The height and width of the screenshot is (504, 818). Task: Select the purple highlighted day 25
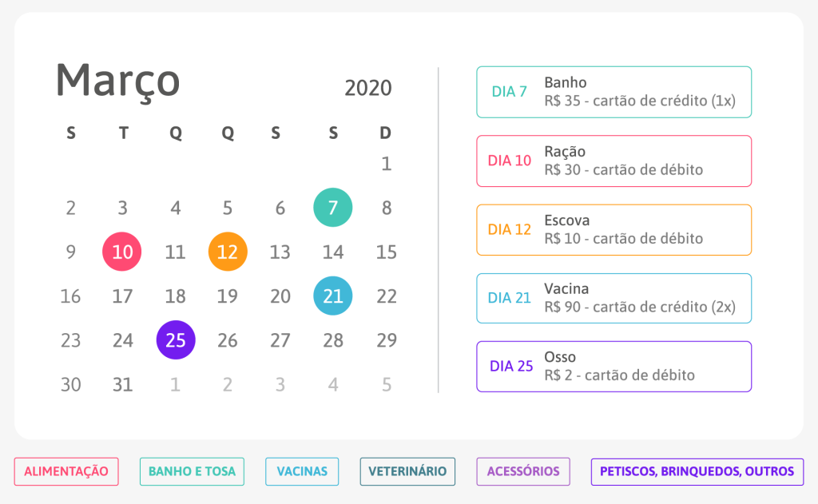[176, 340]
